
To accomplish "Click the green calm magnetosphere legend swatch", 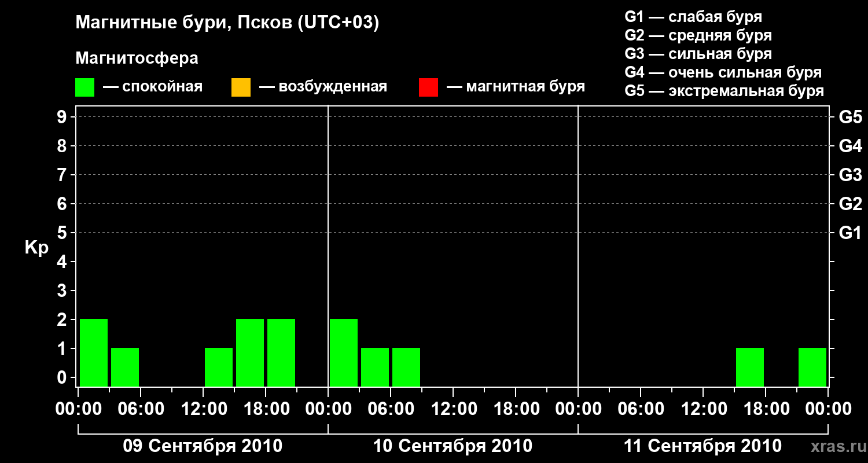I will tap(85, 87).
